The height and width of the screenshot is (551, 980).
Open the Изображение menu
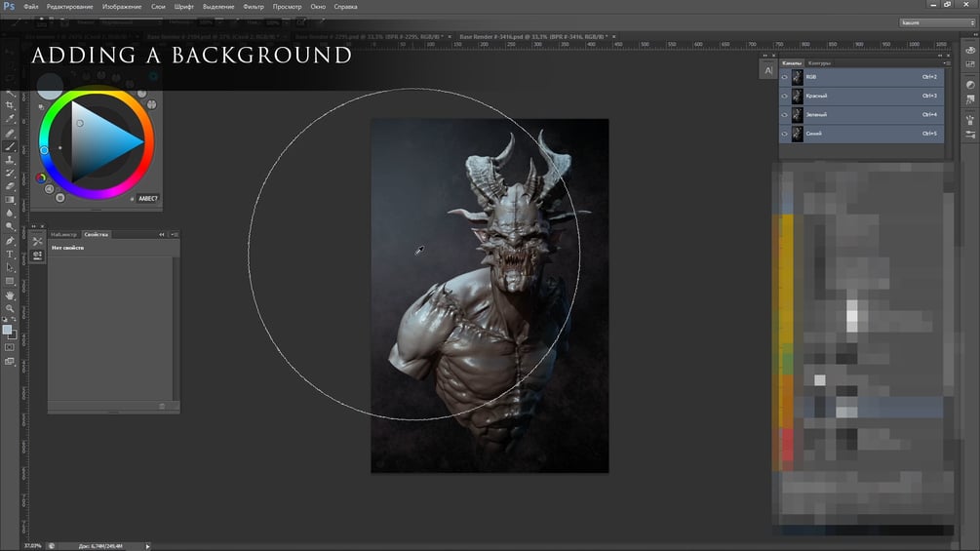tap(122, 7)
